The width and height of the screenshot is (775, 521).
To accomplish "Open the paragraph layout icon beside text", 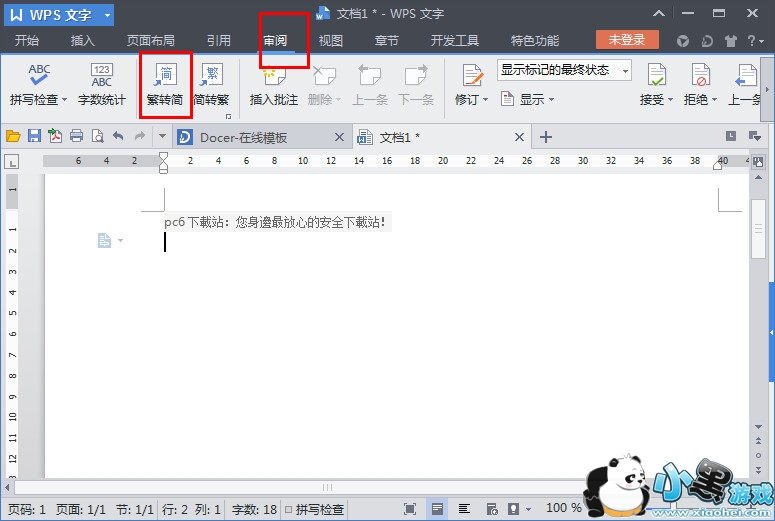I will point(104,241).
